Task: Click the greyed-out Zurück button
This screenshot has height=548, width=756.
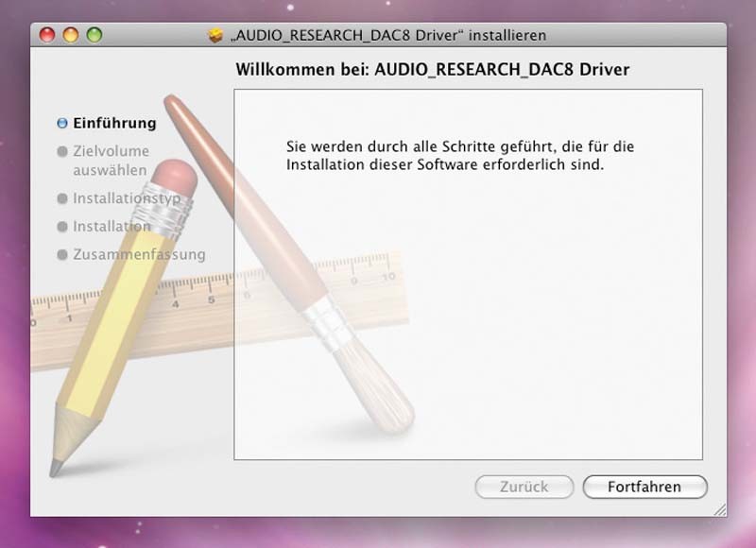Action: tap(524, 487)
